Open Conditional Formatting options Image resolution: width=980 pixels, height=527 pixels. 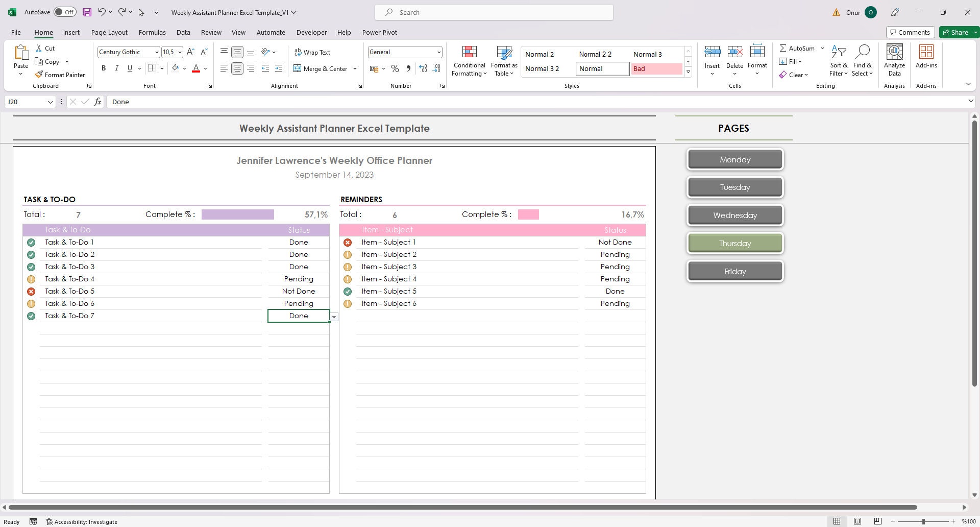[469, 60]
